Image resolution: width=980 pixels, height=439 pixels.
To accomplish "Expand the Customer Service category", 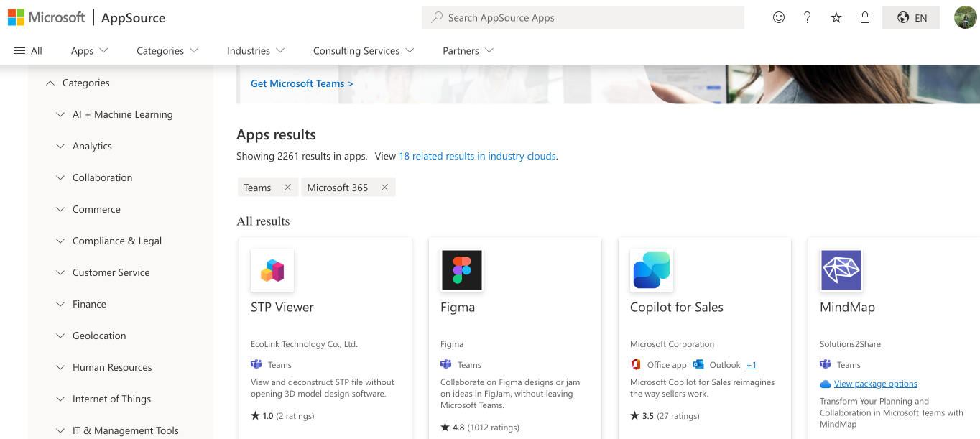I will tap(60, 273).
